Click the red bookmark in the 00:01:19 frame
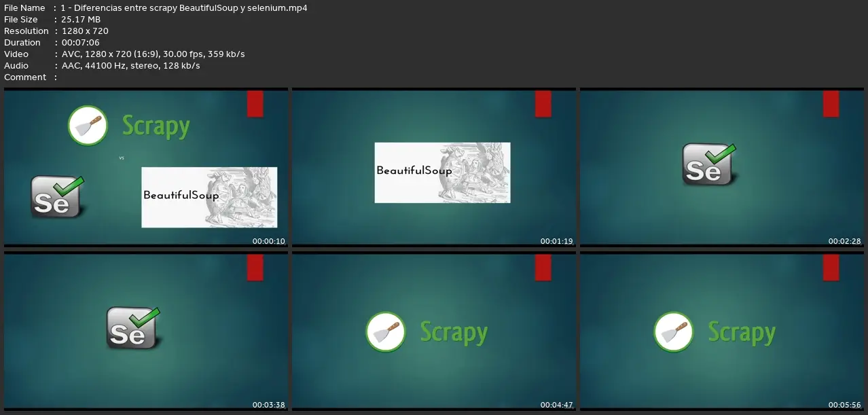 tap(543, 104)
